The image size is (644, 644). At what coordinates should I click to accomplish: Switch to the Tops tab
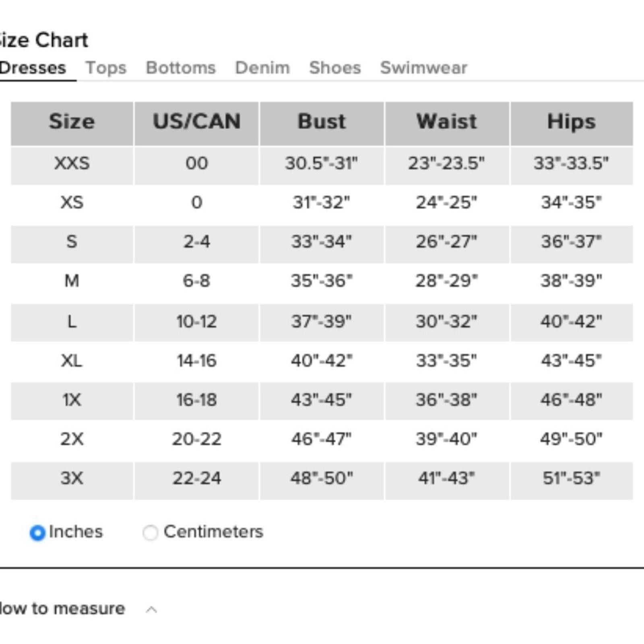click(106, 68)
